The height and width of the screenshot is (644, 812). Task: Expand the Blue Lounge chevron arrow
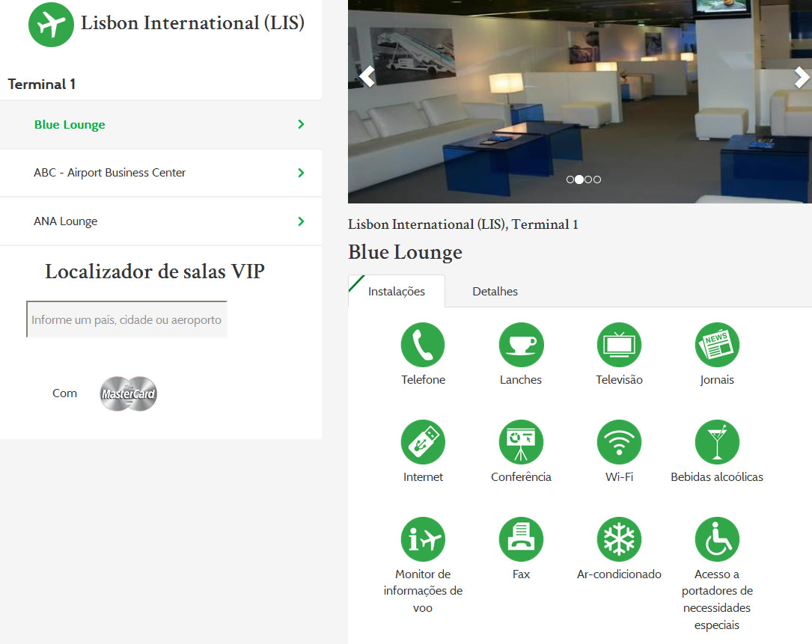pyautogui.click(x=301, y=125)
